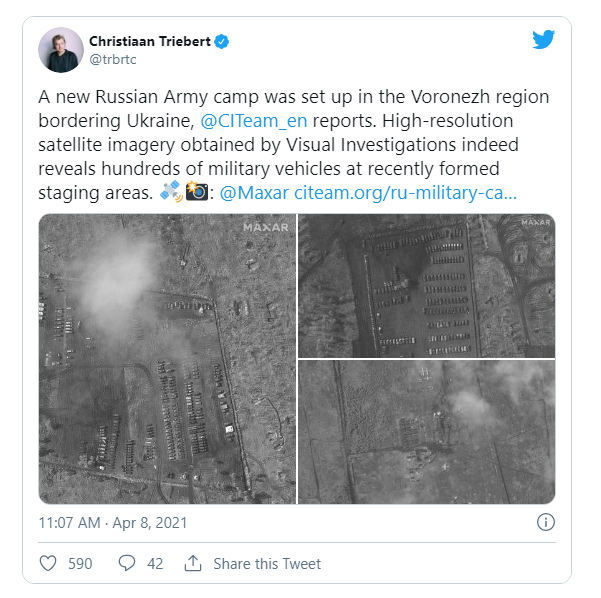601x598 pixels.
Task: Click the heart like icon
Action: (x=48, y=563)
